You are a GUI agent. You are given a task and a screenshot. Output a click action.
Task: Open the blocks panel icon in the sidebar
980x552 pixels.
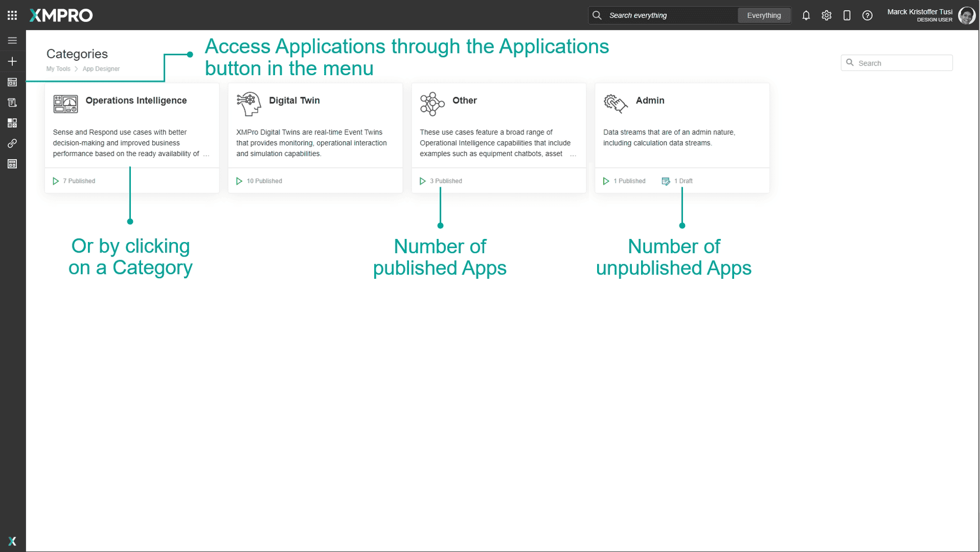pyautogui.click(x=12, y=123)
